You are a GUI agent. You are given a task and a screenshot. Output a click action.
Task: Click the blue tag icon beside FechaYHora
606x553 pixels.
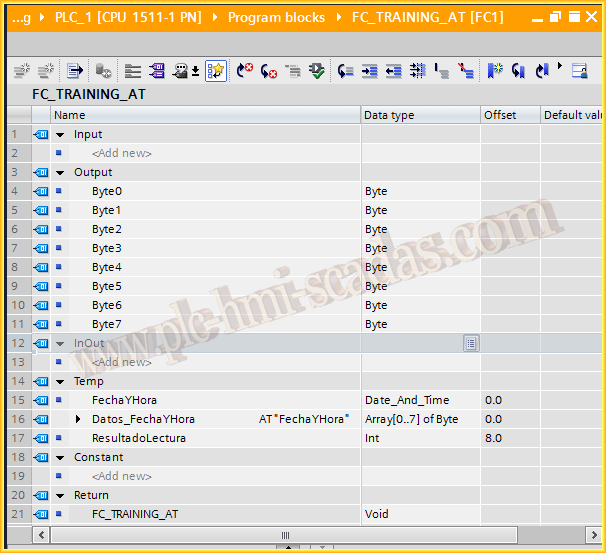tap(41, 400)
